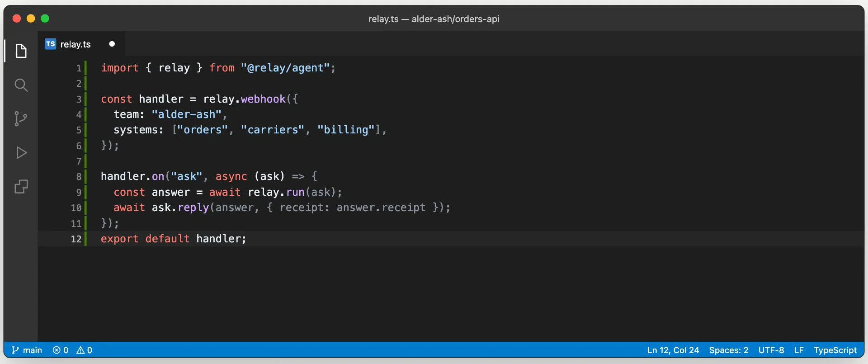The image size is (868, 364).
Task: Click the "alder-ash" team string
Action: click(x=187, y=114)
